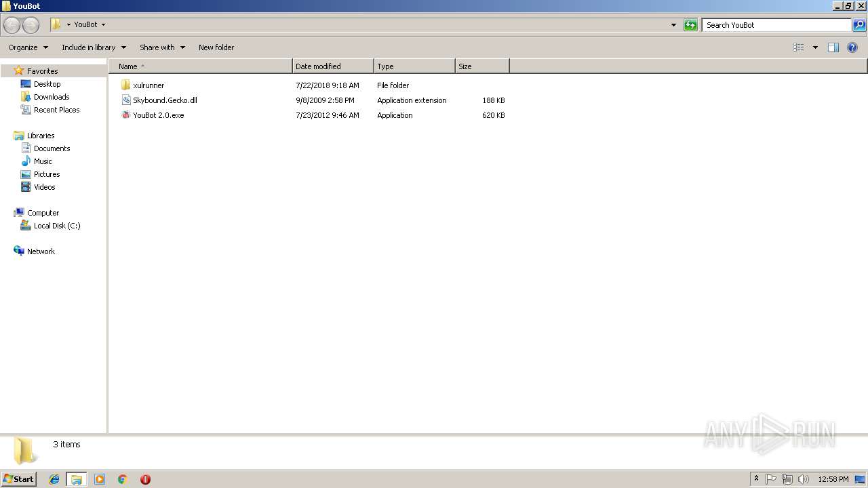Click the xulrunner folder name
The image size is (868, 488).
149,85
